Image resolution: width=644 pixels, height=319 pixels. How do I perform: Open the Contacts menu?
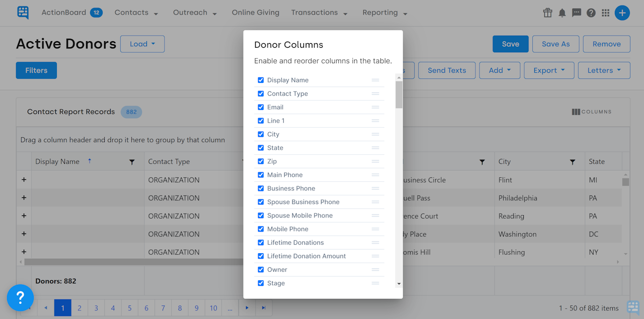click(136, 13)
